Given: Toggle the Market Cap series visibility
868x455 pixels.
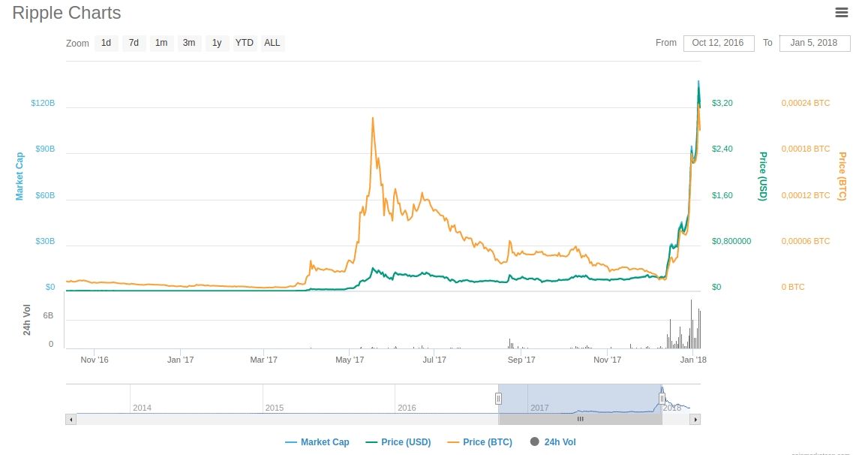Looking at the screenshot, I should [x=317, y=441].
